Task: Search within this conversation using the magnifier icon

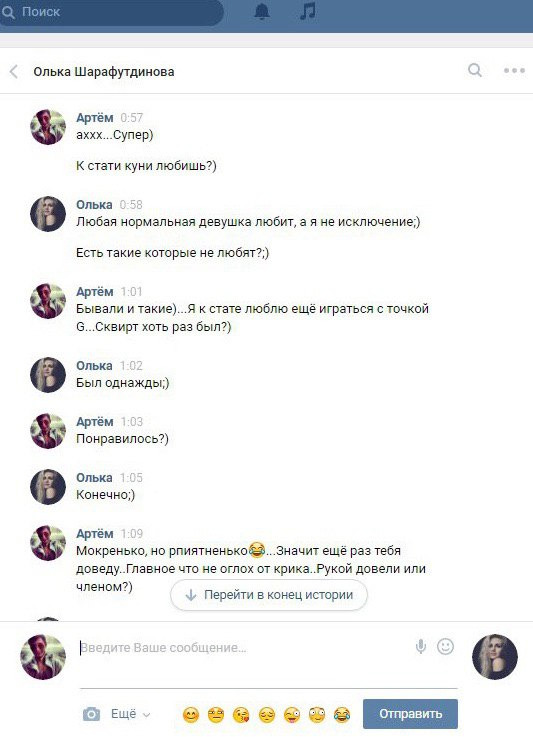Action: click(x=475, y=71)
